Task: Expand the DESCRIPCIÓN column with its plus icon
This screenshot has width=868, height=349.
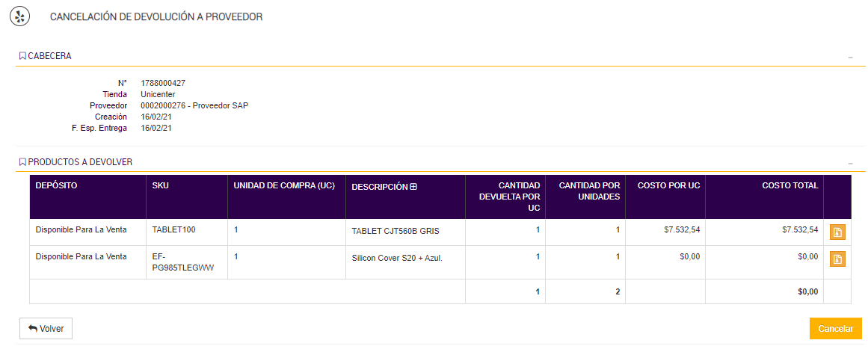Action: [413, 187]
